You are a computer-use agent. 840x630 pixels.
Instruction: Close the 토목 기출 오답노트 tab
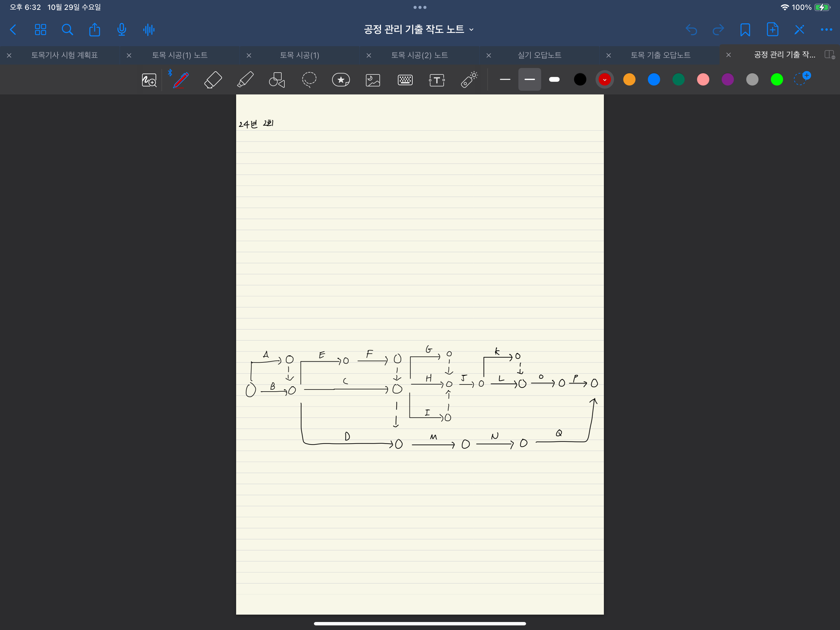tap(608, 55)
